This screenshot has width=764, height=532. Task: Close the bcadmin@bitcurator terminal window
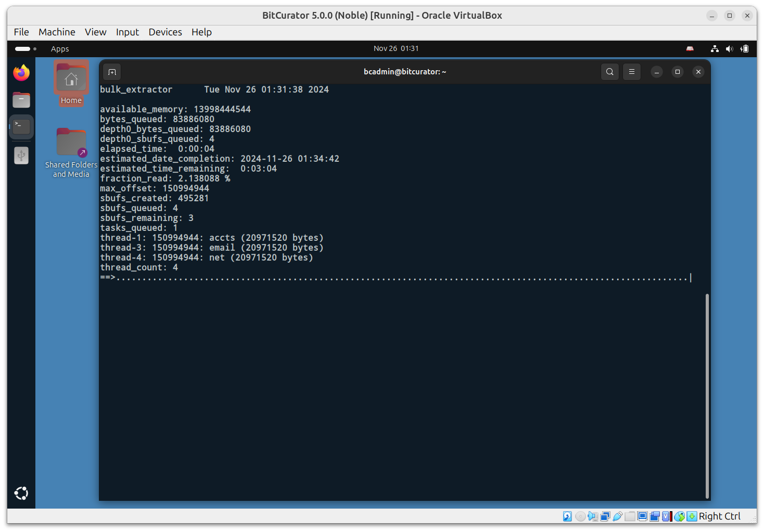[698, 72]
